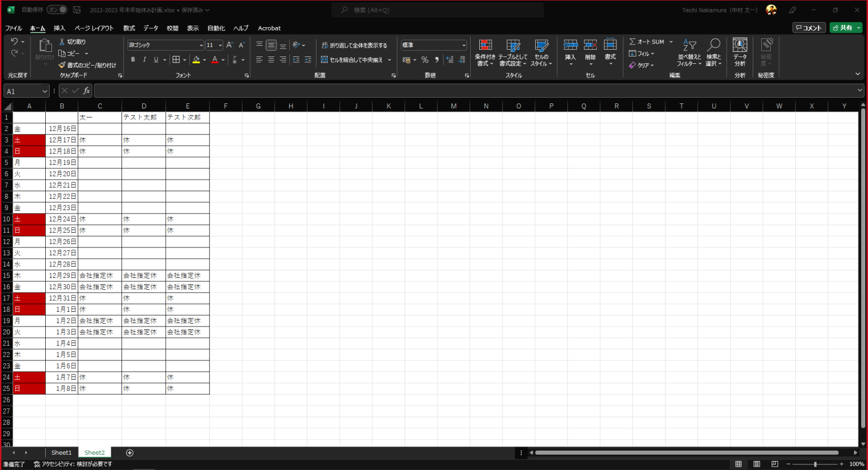Screen dimensions: 868x470
Task: Click the insert function fx icon
Action: pos(86,91)
